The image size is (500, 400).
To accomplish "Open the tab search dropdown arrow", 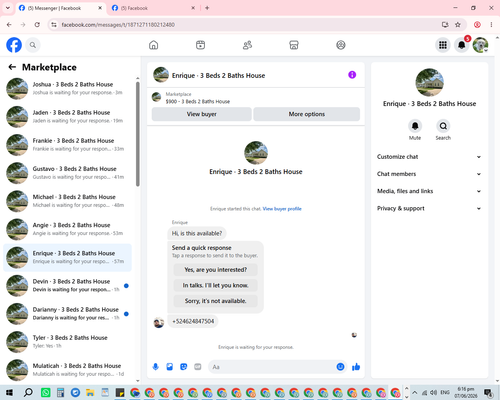I will pos(8,8).
